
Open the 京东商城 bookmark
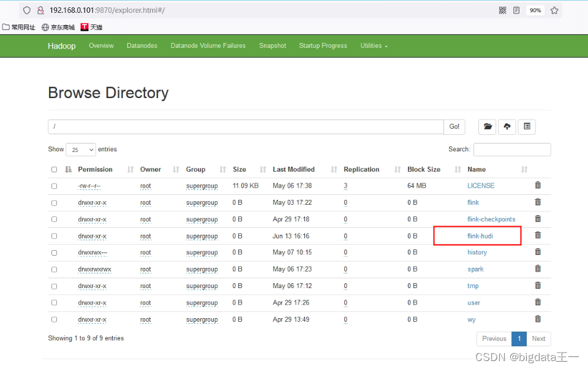click(x=58, y=27)
